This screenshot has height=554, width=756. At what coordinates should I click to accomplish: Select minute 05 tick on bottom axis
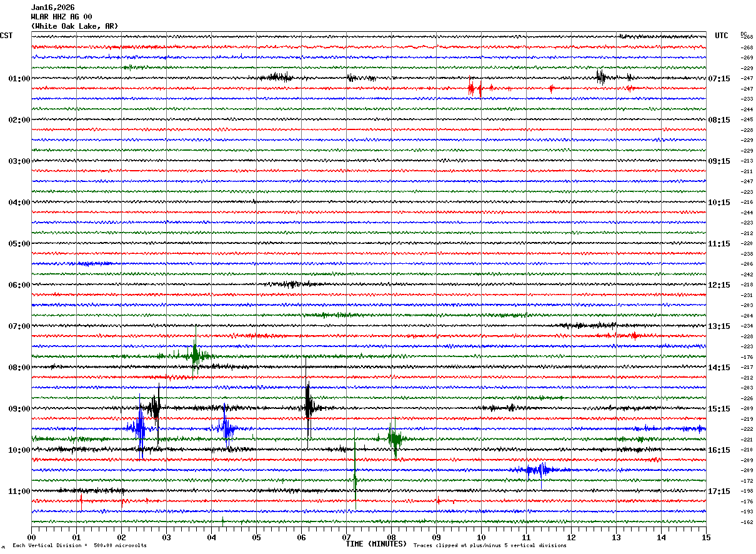256,537
